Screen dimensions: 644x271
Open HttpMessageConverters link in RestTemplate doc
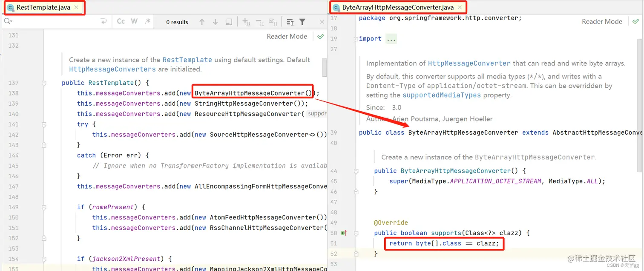pyautogui.click(x=112, y=69)
